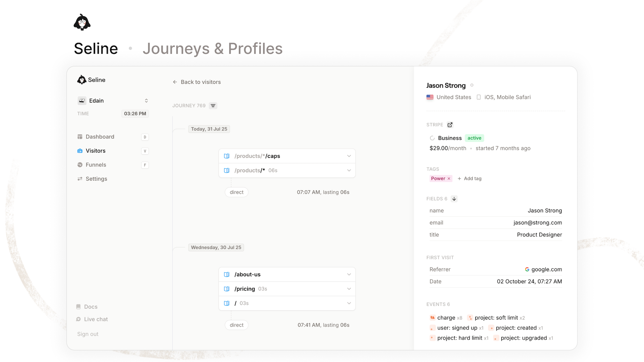Click the page icon next to /products/* 06s
Viewport: 644px width, 362px height.
click(227, 171)
